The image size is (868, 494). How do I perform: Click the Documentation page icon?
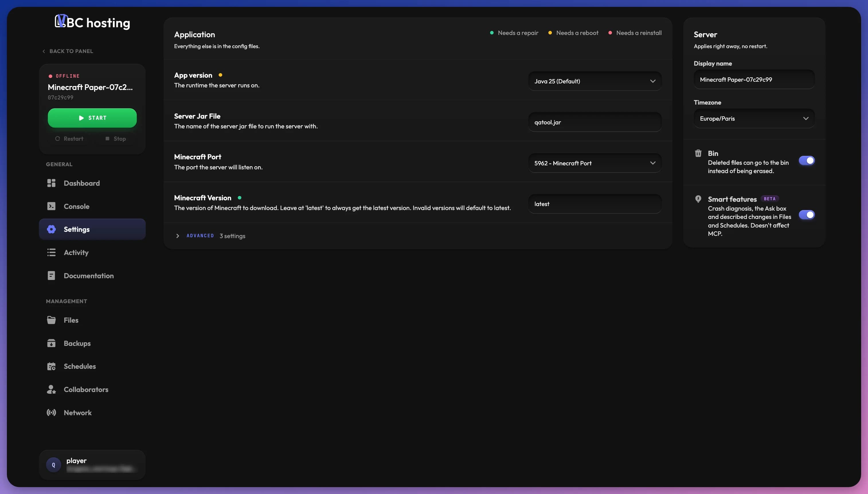51,275
